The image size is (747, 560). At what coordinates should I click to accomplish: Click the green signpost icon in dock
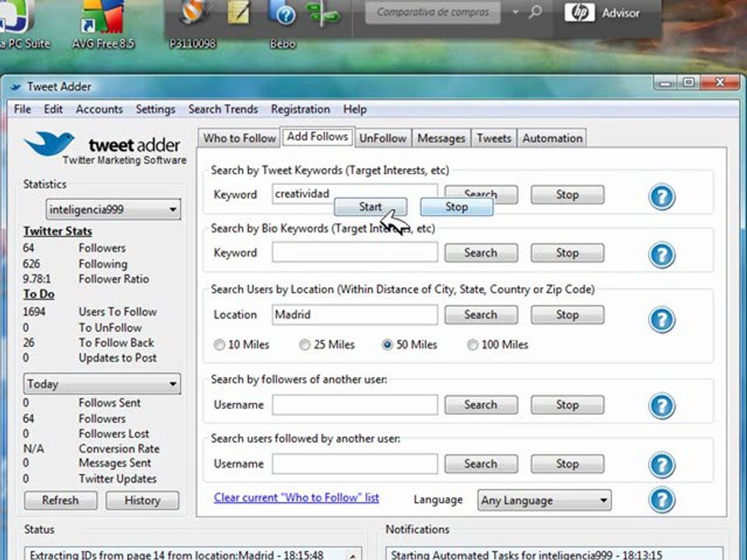click(x=324, y=13)
